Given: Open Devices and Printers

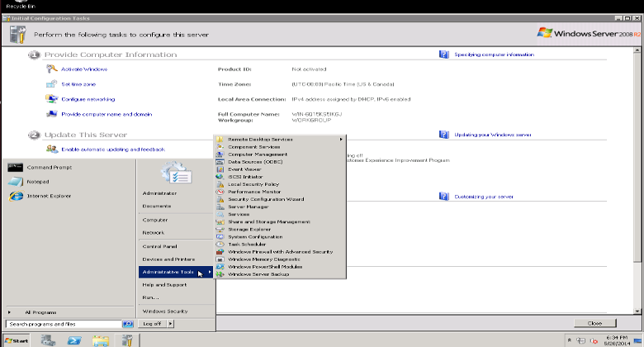Looking at the screenshot, I should [168, 259].
